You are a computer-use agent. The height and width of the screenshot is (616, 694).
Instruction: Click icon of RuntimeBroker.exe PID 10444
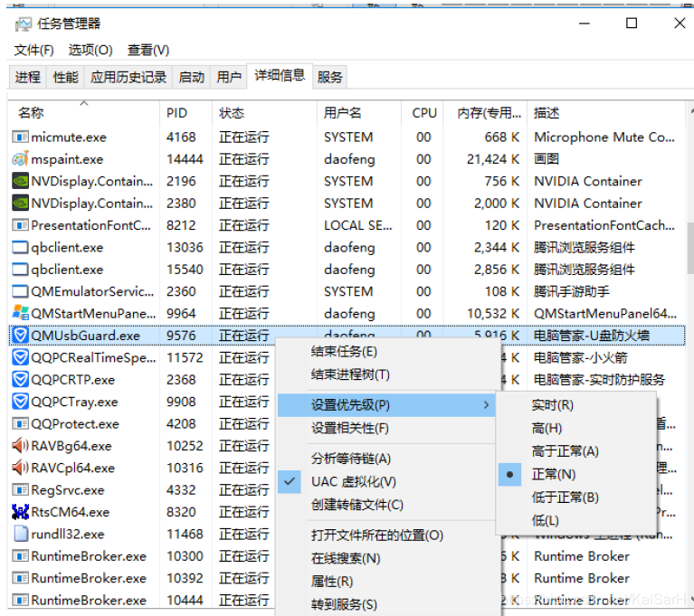(x=20, y=601)
